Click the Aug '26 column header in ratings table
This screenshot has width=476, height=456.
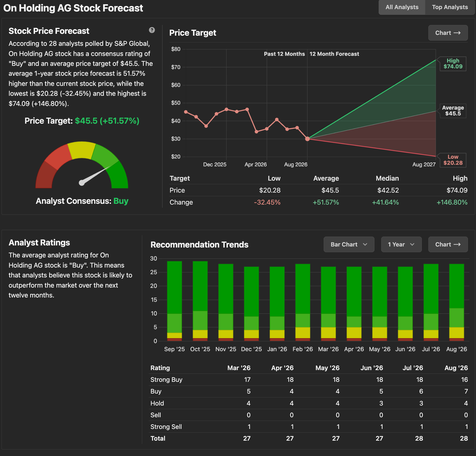click(456, 368)
